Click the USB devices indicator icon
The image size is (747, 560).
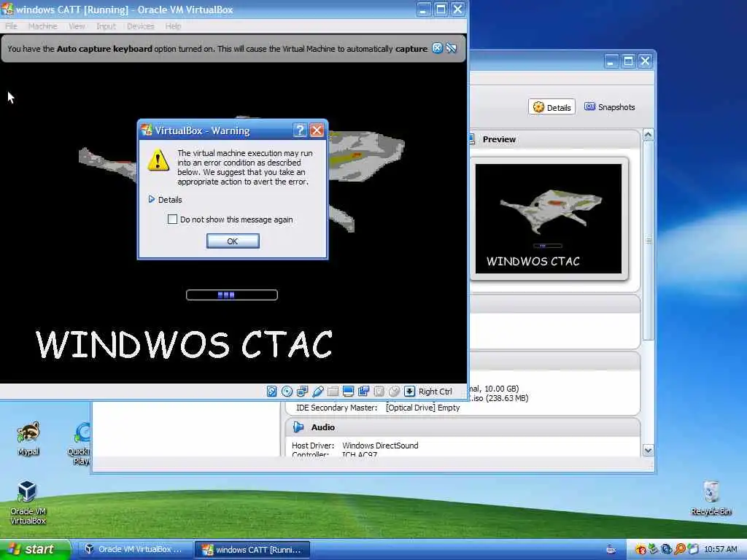[x=318, y=392]
